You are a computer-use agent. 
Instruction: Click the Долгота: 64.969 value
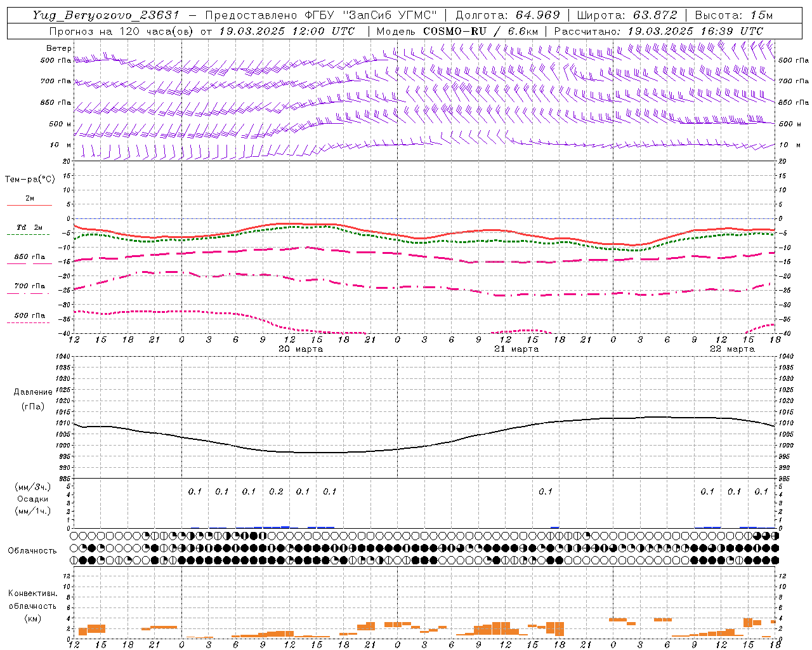click(x=507, y=15)
